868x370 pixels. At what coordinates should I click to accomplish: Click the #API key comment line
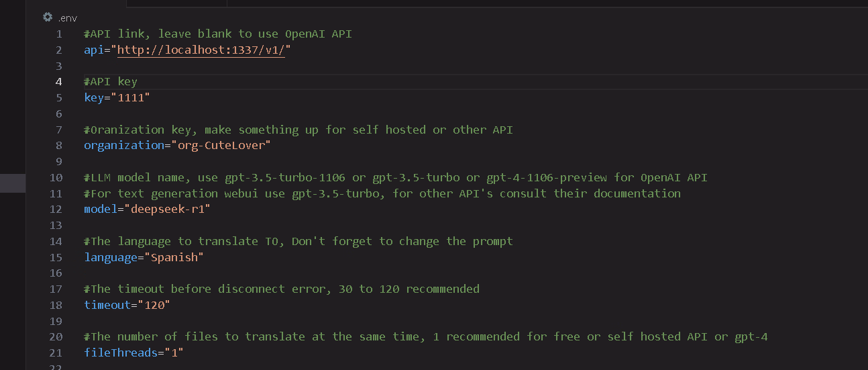(x=111, y=82)
